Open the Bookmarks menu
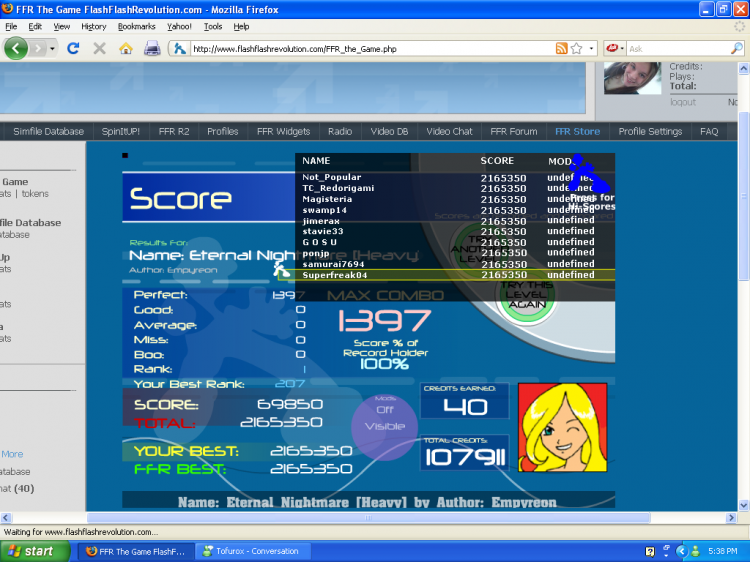 point(136,26)
